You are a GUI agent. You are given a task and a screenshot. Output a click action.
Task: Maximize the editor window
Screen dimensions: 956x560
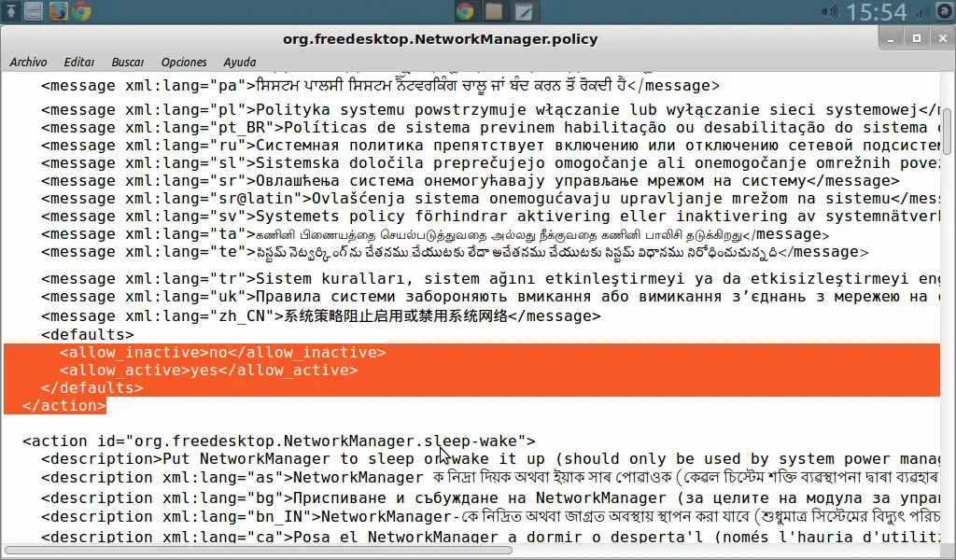pyautogui.click(x=917, y=39)
